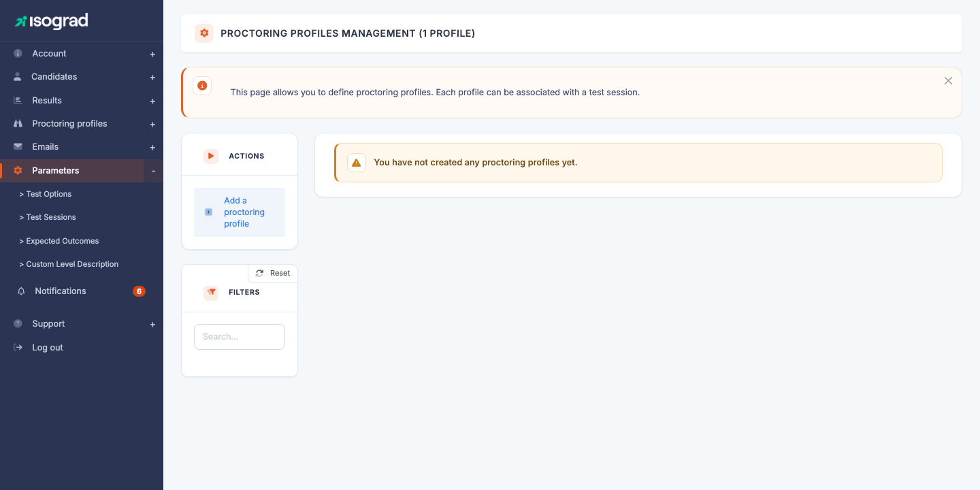Click the warning triangle icon
The width and height of the screenshot is (980, 490).
[x=357, y=163]
